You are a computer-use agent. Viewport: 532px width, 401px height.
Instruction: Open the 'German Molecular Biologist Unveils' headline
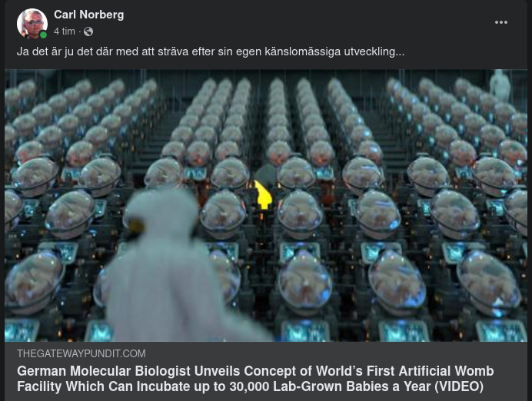pyautogui.click(x=255, y=379)
